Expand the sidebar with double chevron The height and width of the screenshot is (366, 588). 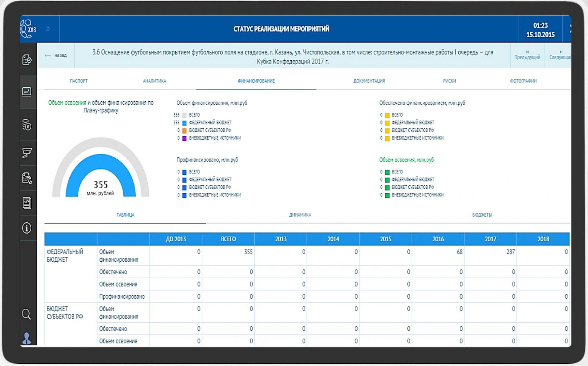pyautogui.click(x=48, y=29)
